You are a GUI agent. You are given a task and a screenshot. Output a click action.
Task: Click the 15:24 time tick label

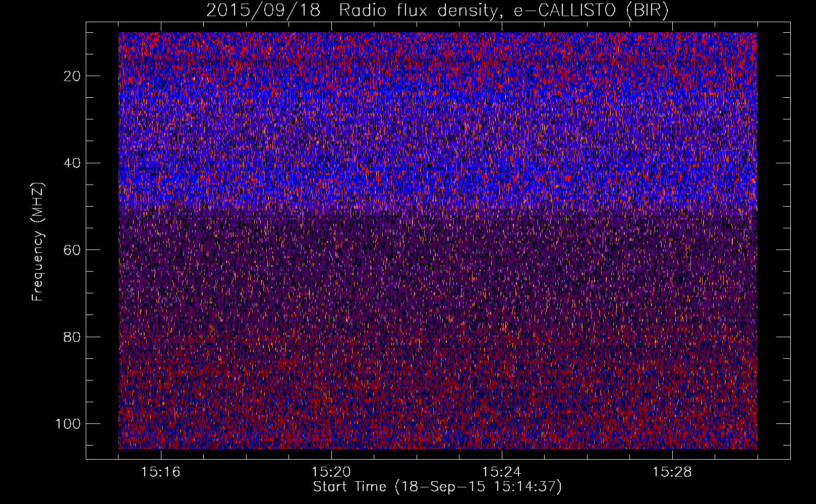click(502, 472)
